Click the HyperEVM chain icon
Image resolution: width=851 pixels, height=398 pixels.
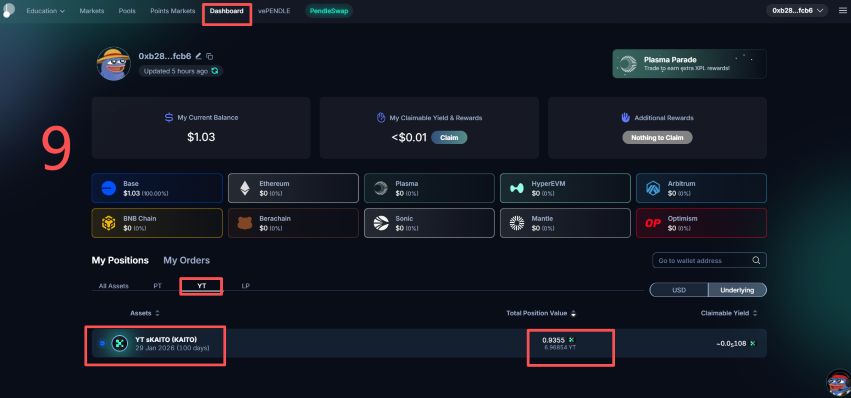point(517,188)
